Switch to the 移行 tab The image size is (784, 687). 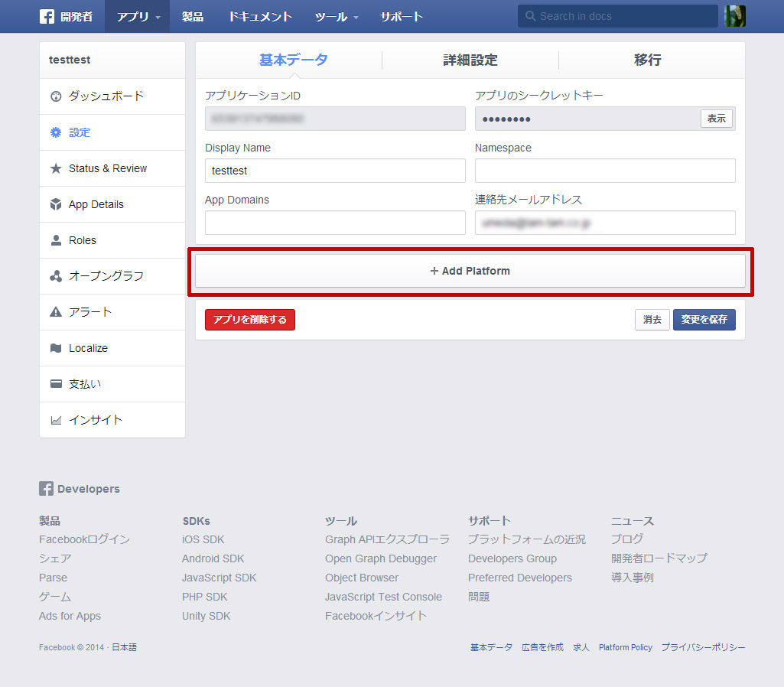tap(648, 60)
